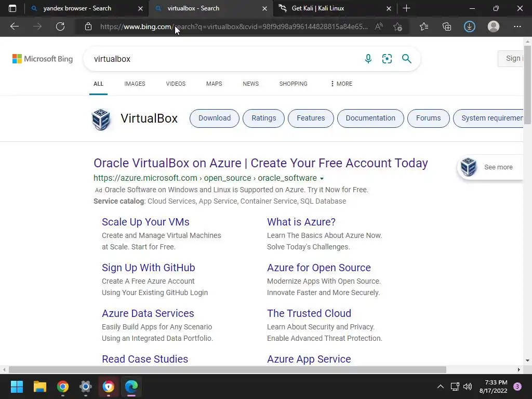Launch File Explorer from taskbar
The height and width of the screenshot is (399, 532).
point(39,387)
